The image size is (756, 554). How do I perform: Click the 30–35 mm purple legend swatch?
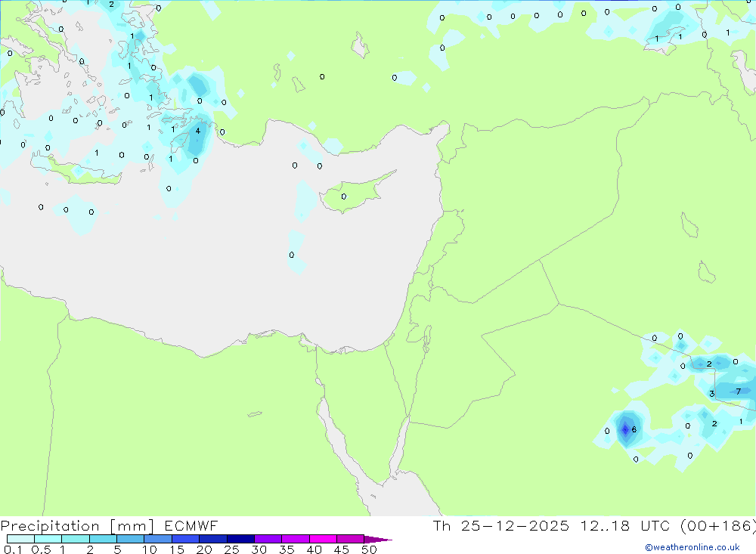[x=268, y=539]
